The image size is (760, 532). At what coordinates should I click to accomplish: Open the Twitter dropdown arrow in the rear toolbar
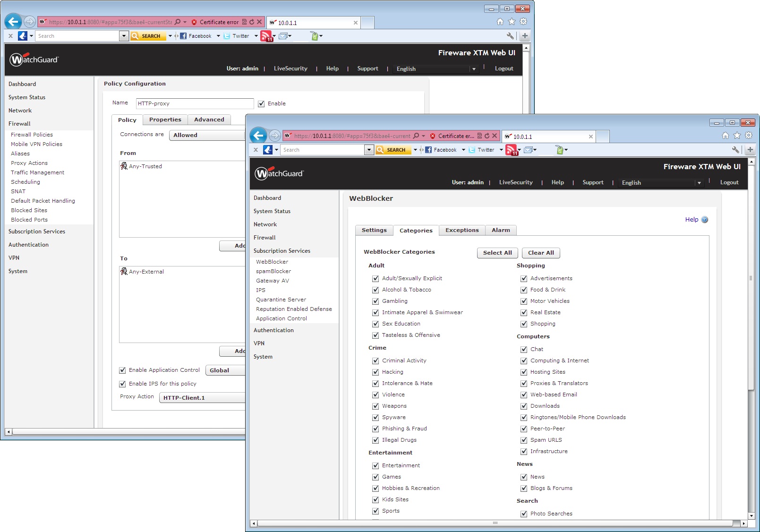256,36
